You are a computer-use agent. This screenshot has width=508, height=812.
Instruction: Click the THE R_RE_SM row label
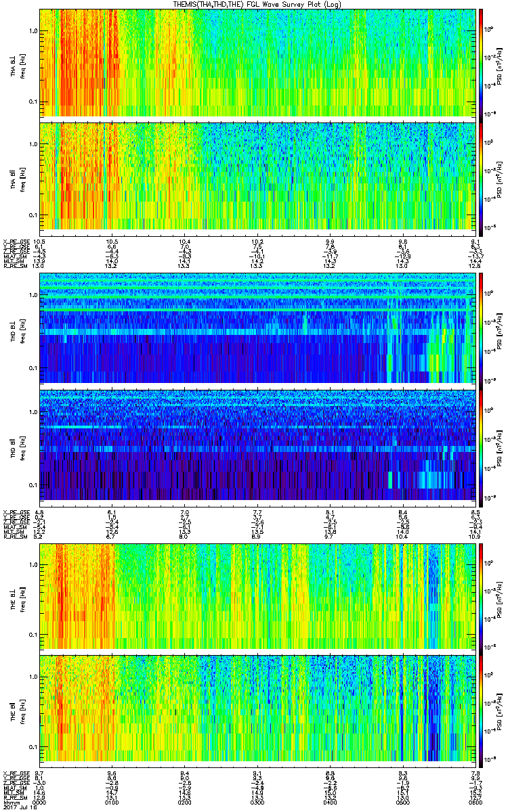tap(14, 798)
